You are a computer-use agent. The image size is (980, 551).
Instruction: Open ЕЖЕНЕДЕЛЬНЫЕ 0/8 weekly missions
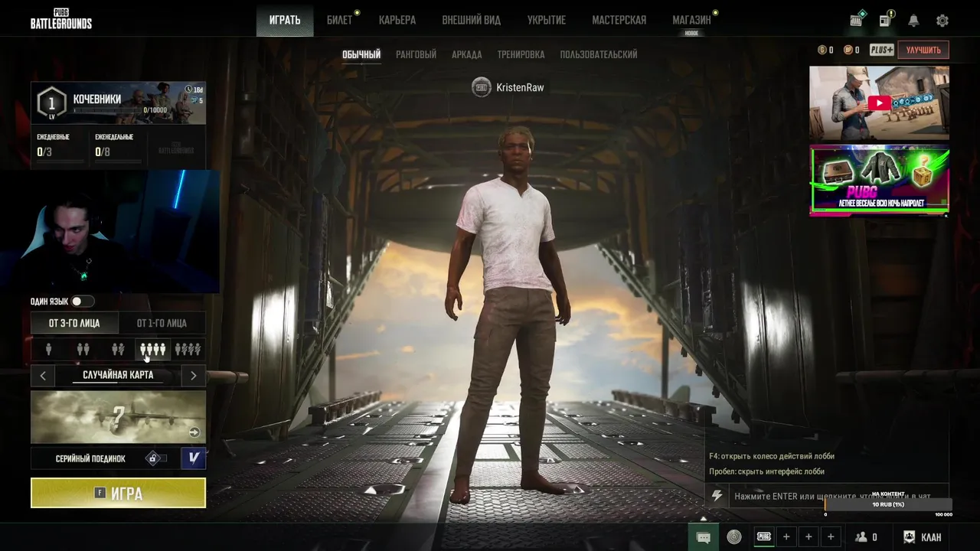pos(118,147)
